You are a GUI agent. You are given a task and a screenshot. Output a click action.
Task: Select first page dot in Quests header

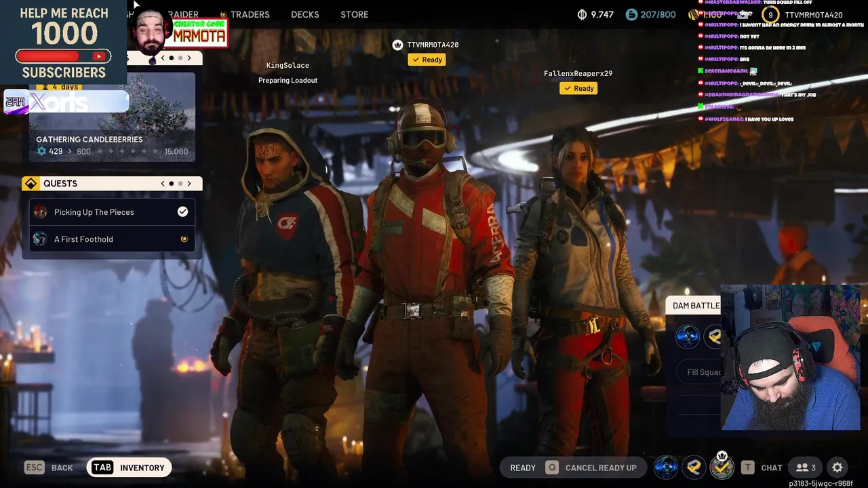[172, 184]
